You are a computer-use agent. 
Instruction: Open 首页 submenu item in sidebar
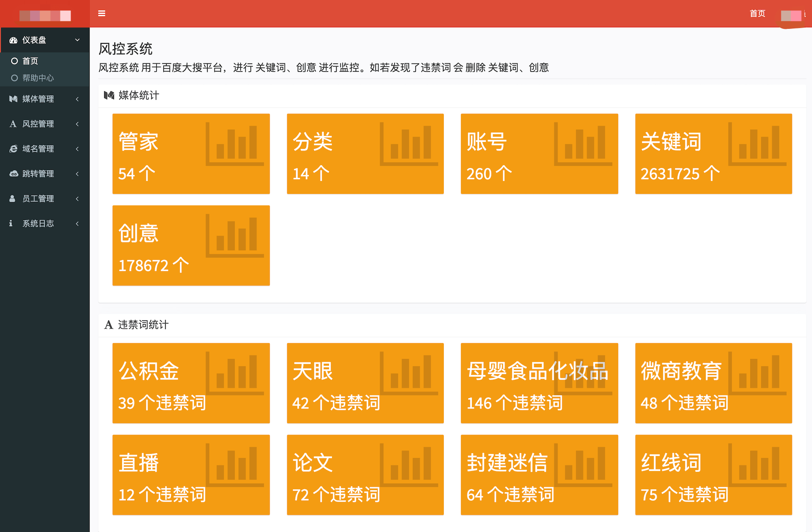coord(45,61)
